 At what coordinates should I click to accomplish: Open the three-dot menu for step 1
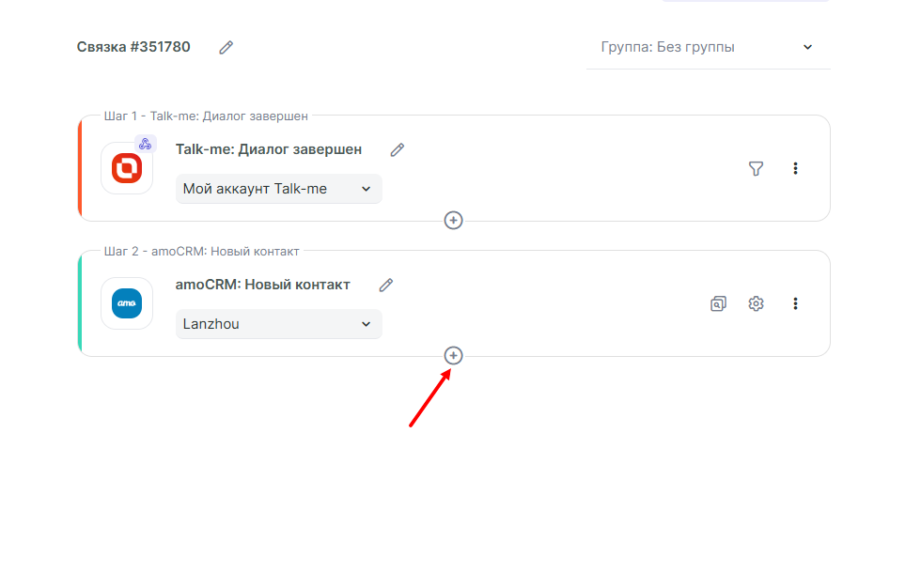coord(795,168)
